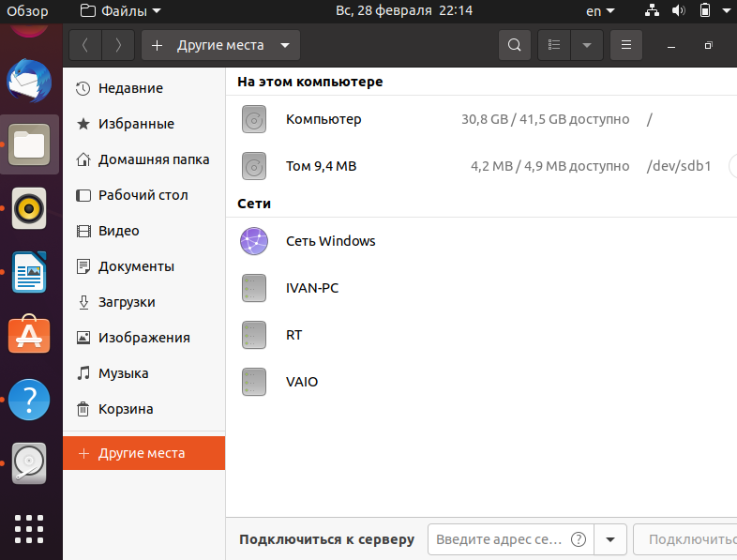
Task: Open Help question mark dock icon
Action: coord(29,400)
